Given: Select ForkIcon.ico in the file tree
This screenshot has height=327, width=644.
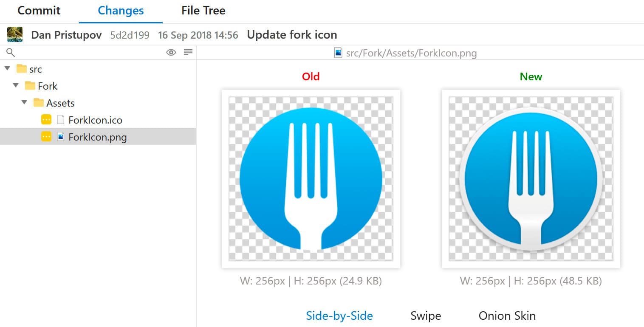Looking at the screenshot, I should click(x=94, y=120).
